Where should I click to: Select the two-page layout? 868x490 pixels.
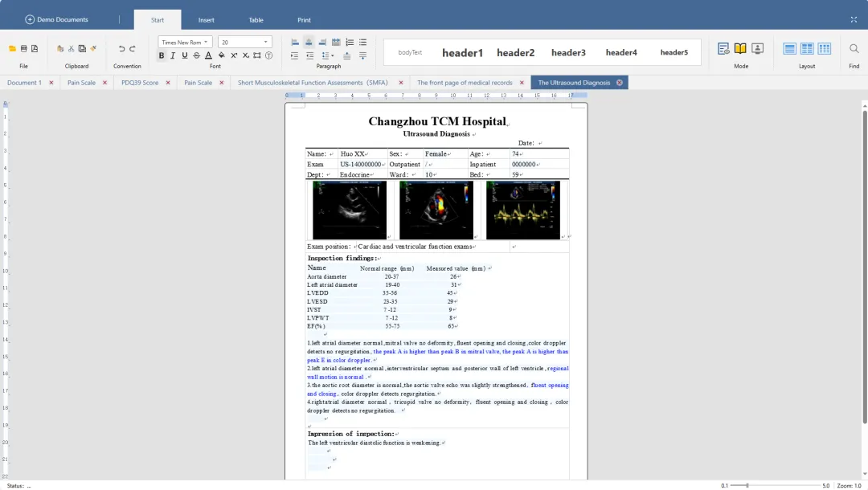click(x=807, y=49)
